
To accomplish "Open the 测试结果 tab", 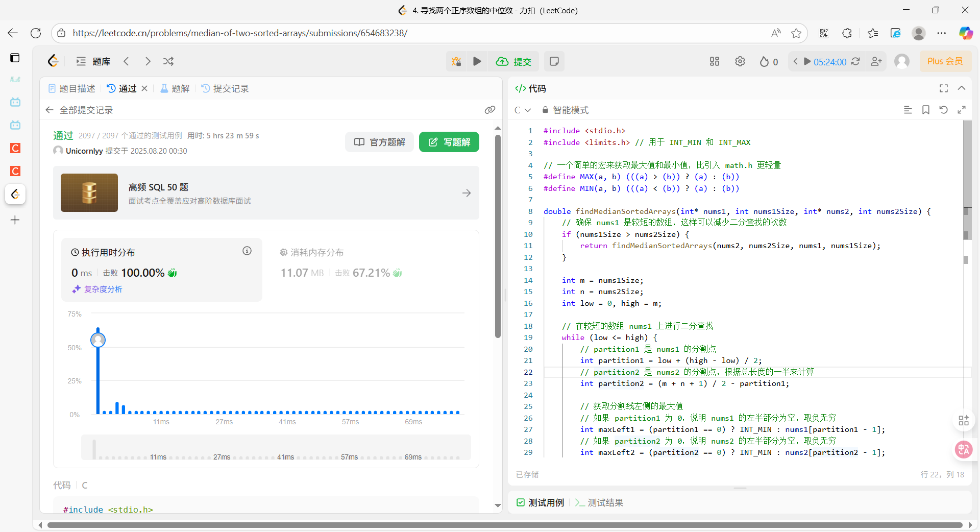I will point(599,502).
